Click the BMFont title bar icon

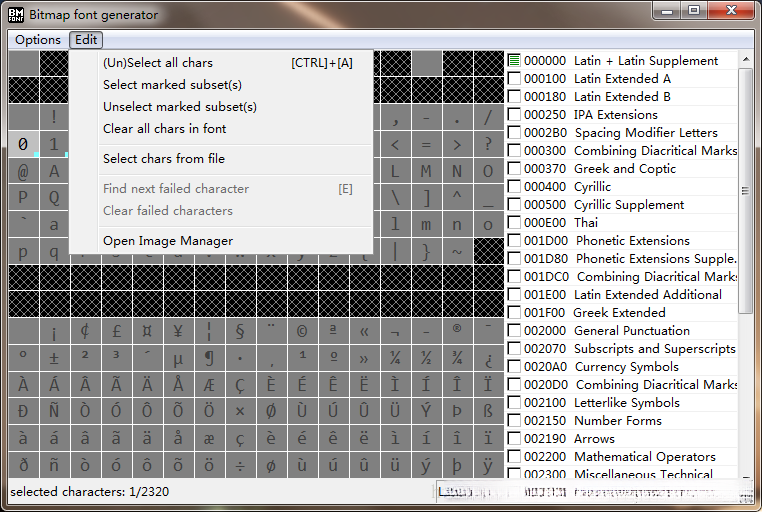click(x=16, y=15)
